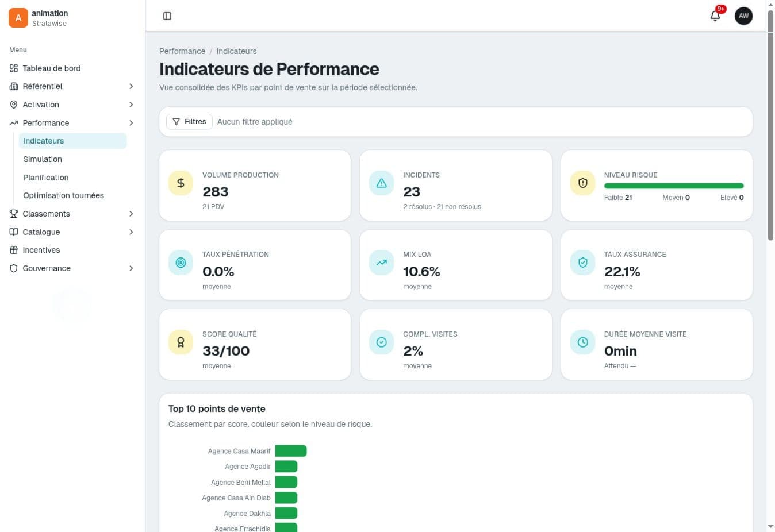Click the Incidents value 23
The image size is (775, 532).
click(x=412, y=192)
